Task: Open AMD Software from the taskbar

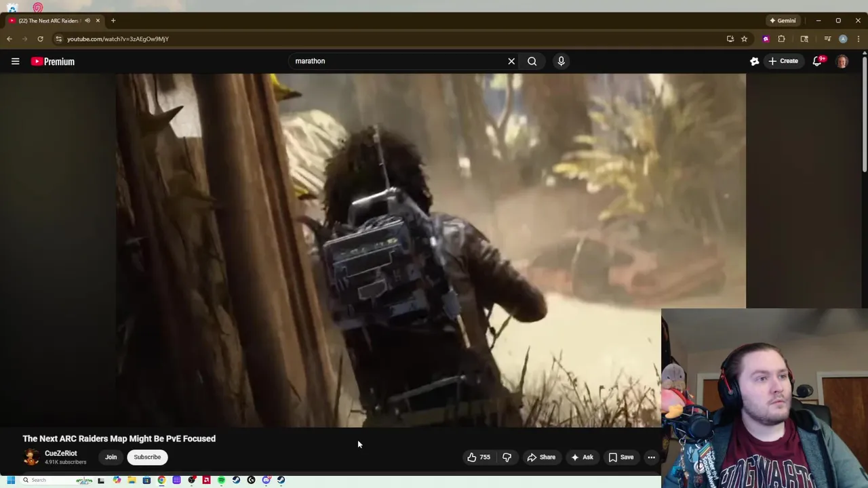Action: pos(206,480)
